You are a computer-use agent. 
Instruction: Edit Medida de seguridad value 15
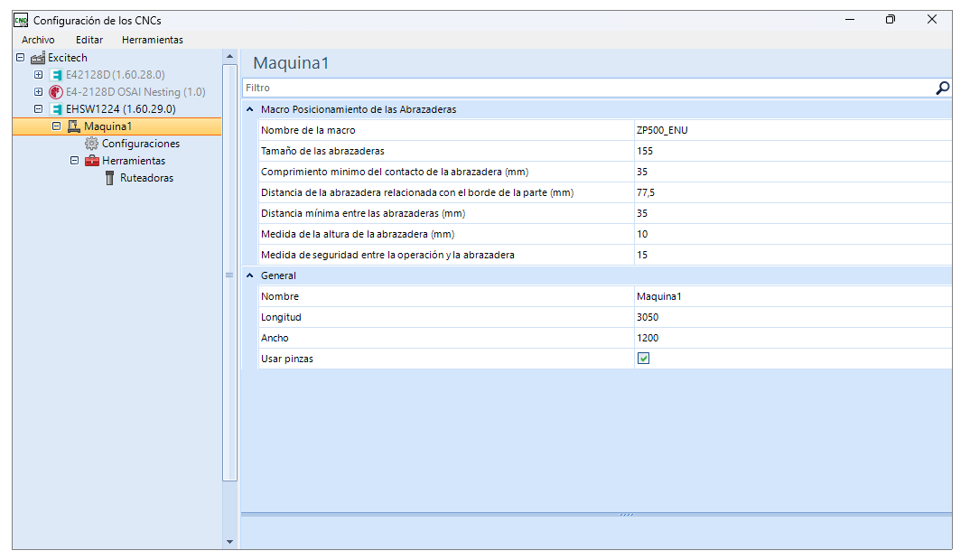tap(792, 255)
